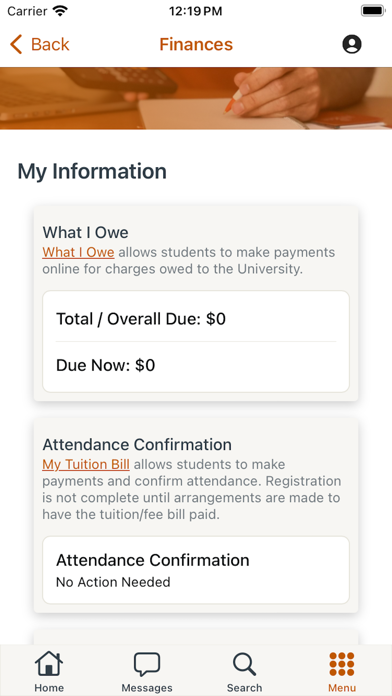Screen dimensions: 392x696
Task: Select the Total / Overall Due row
Action: [196, 319]
